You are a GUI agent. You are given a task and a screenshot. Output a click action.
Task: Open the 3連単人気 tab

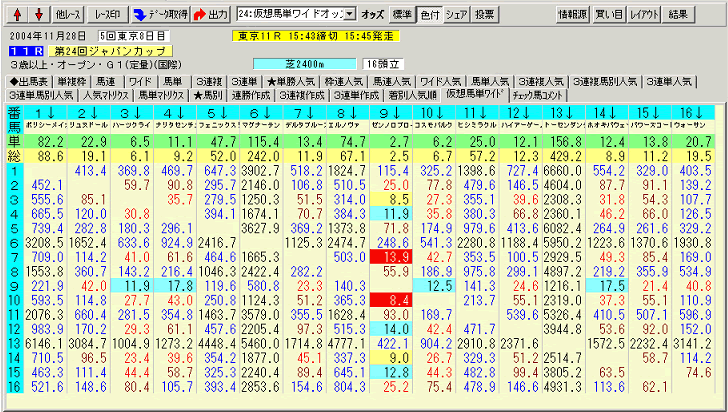tap(669, 82)
